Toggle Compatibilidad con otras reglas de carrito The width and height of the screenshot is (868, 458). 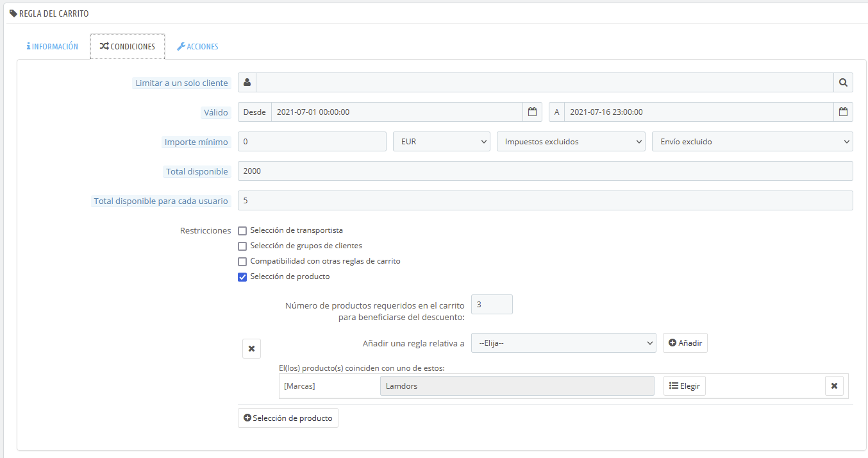[242, 262]
